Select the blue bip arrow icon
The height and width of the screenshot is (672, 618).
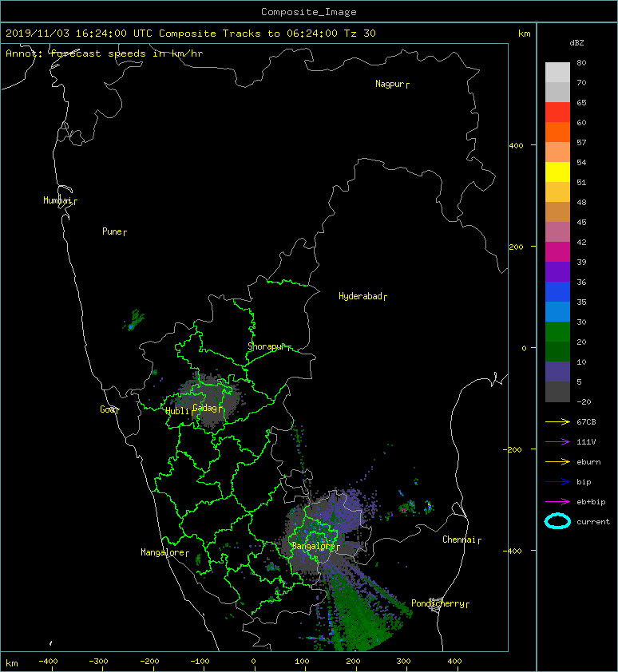click(x=557, y=482)
